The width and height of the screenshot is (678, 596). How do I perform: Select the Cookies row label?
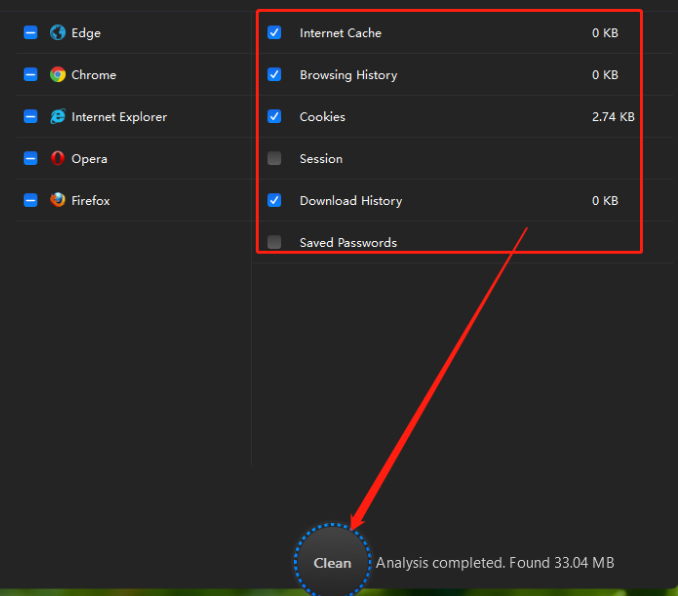[x=323, y=117]
